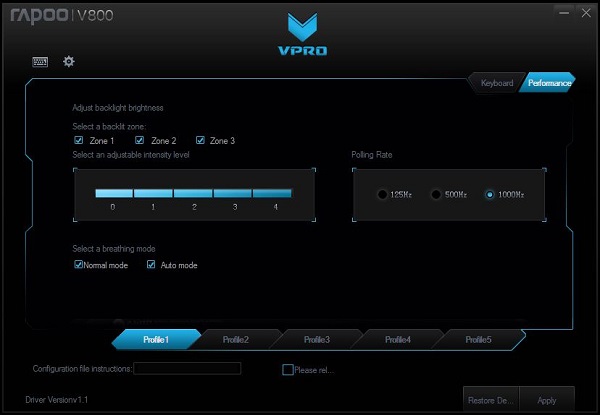Focus the Configuration file instructions field
Screen dimensions: 600x415
pyautogui.click(x=187, y=368)
